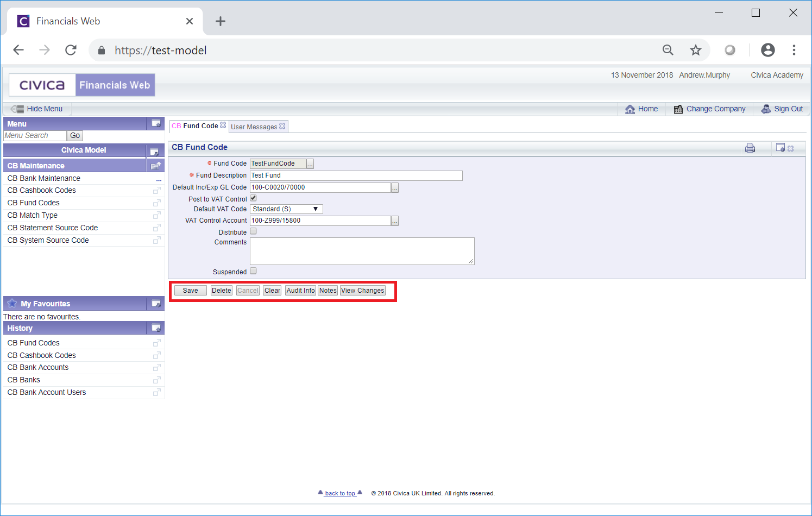Click the Menu Search input field
This screenshot has height=516, width=812.
coord(35,136)
